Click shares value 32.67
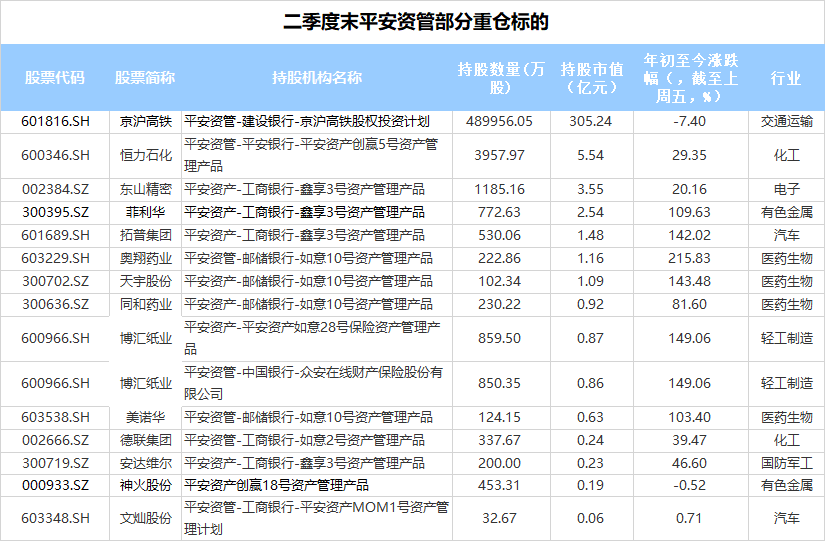This screenshot has height=541, width=825. click(499, 519)
